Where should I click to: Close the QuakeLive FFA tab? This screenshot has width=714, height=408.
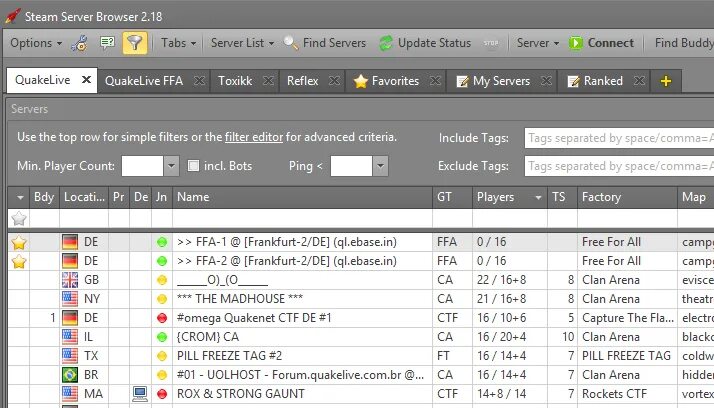[199, 81]
